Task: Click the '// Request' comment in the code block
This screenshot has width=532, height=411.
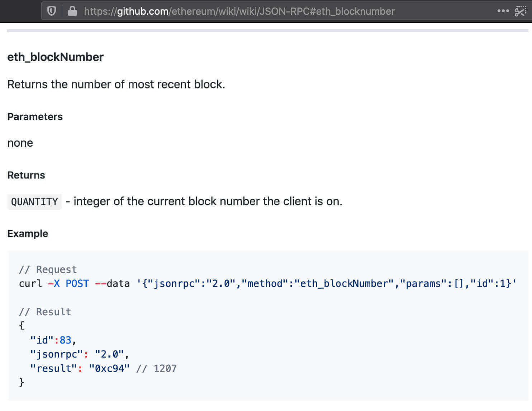Action: point(48,269)
